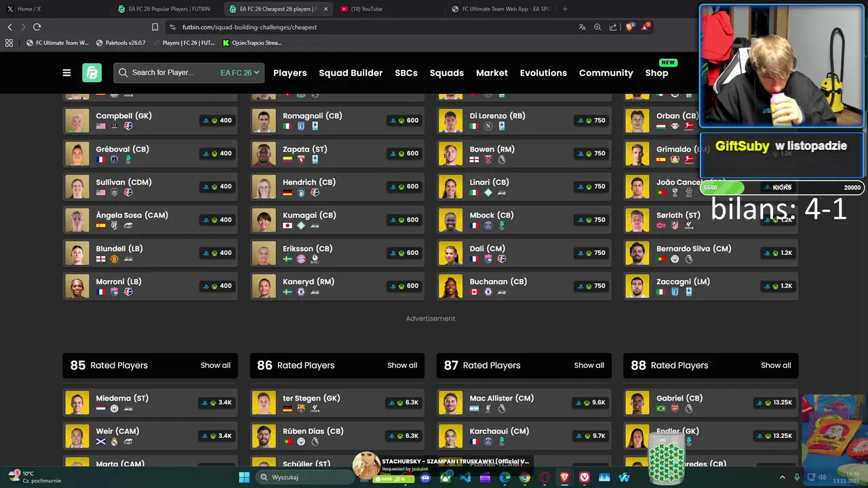
Task: Show all 88 Rated Players
Action: pos(776,365)
